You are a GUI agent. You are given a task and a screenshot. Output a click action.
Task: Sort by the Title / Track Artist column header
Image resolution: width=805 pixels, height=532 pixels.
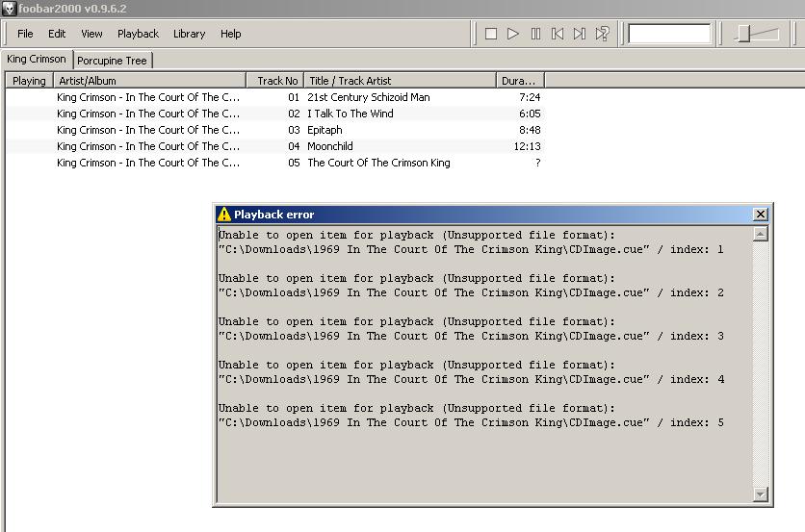point(400,81)
